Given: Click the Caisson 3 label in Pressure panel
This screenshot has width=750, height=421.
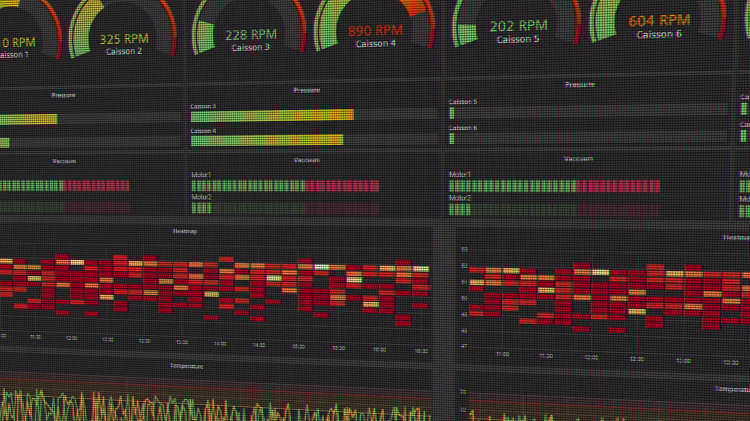Looking at the screenshot, I should (203, 106).
